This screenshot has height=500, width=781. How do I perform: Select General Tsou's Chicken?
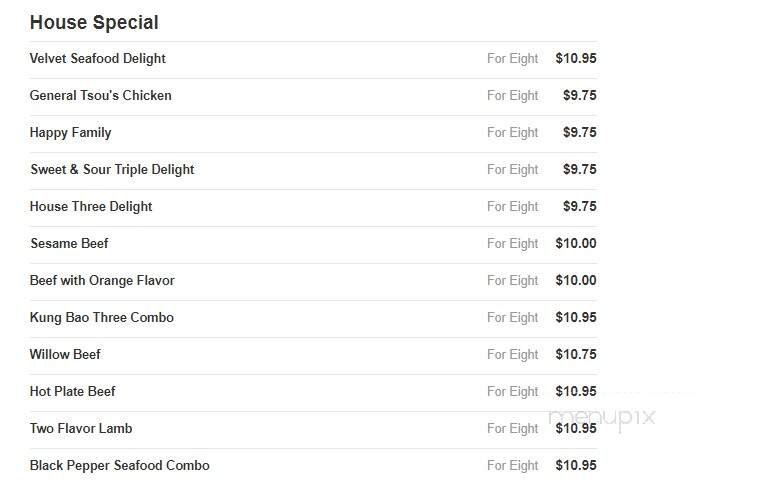coord(101,96)
